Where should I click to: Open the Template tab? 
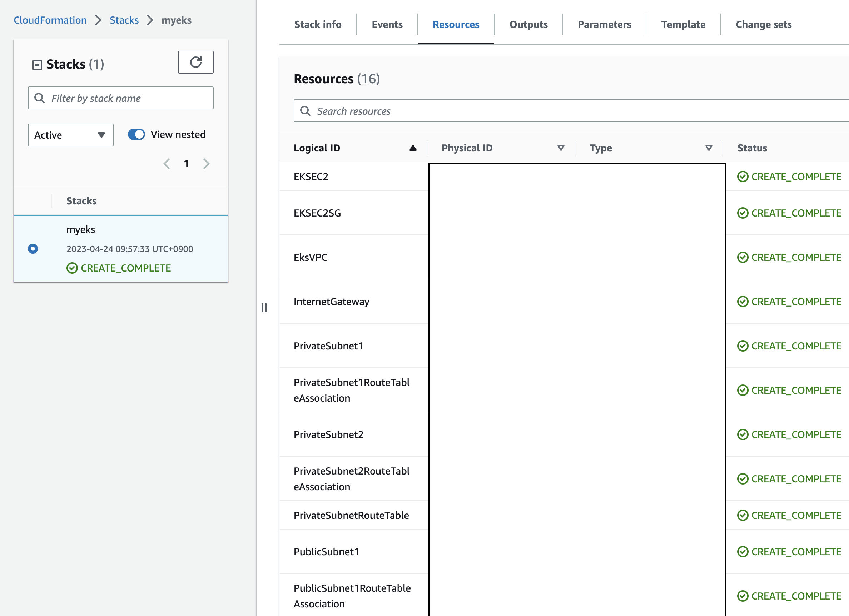tap(683, 25)
